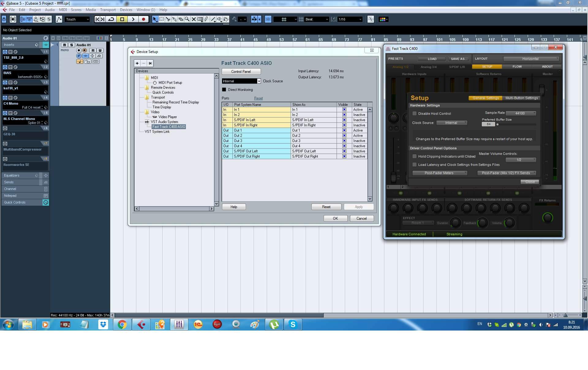Open the Devices menu
Image resolution: width=588 pixels, height=370 pixels.
(126, 10)
